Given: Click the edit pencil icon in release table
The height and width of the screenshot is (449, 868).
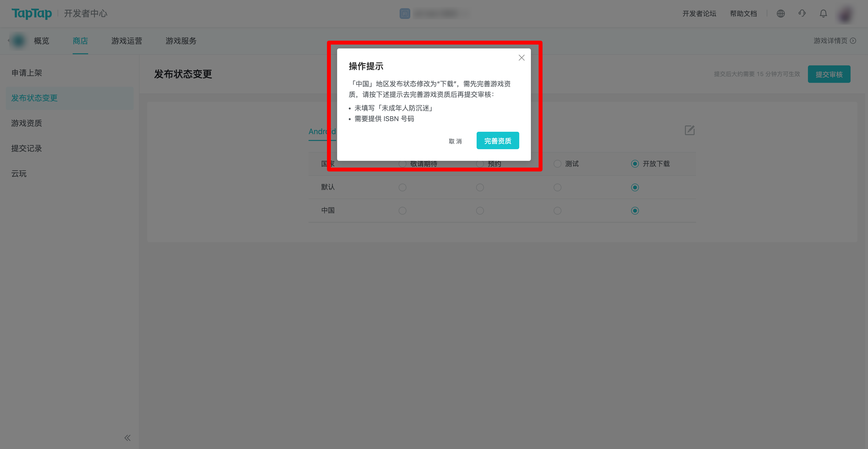Looking at the screenshot, I should point(690,130).
